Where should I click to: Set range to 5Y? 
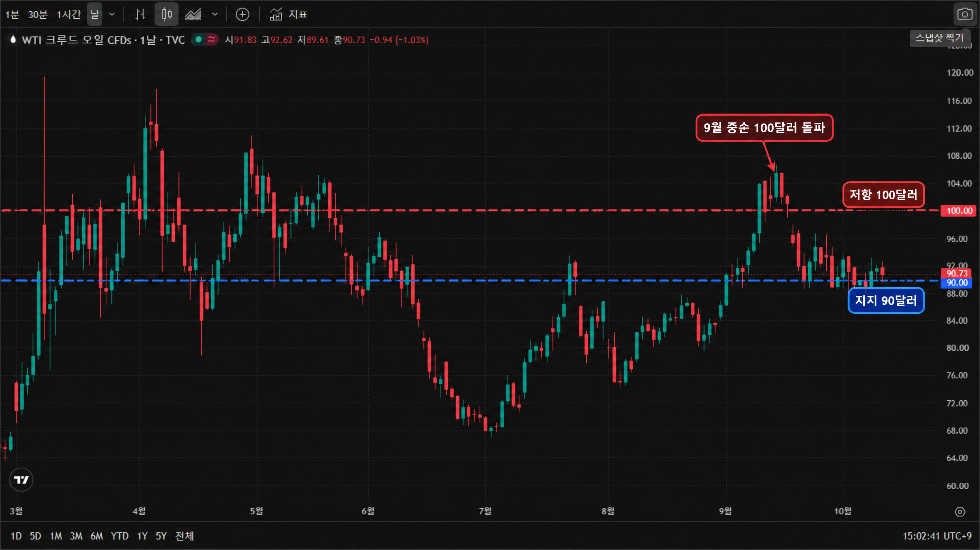[x=161, y=536]
